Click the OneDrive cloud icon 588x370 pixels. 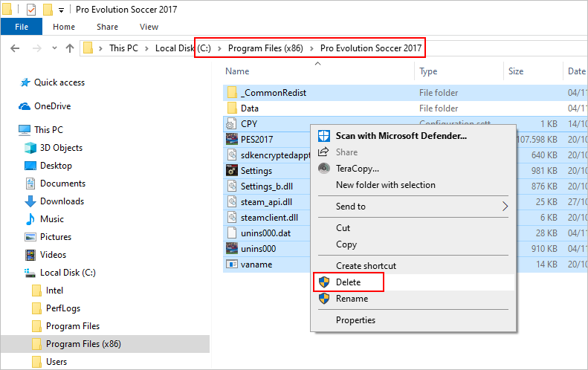coord(25,106)
